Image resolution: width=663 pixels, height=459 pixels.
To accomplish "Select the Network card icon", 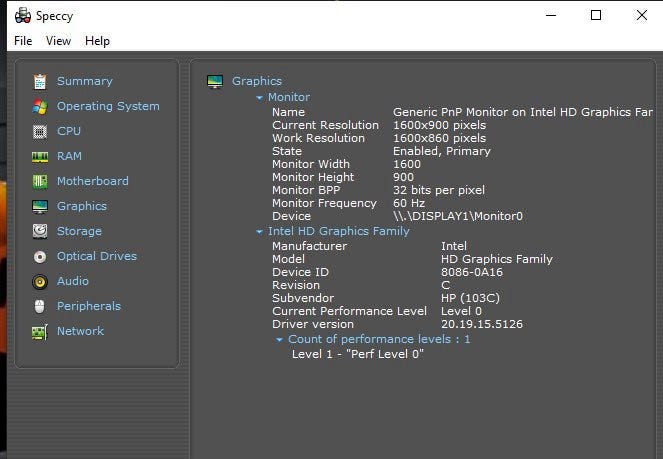I will 40,332.
